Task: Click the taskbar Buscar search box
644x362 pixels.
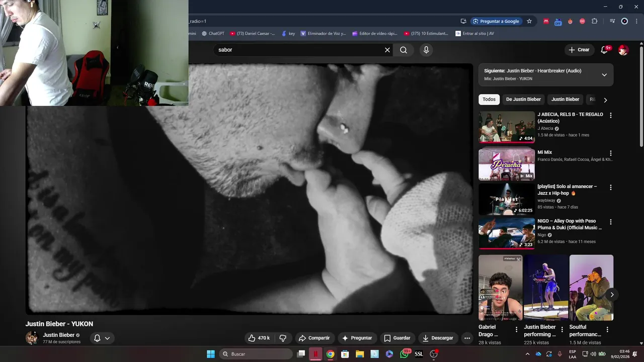Action: coord(256,354)
